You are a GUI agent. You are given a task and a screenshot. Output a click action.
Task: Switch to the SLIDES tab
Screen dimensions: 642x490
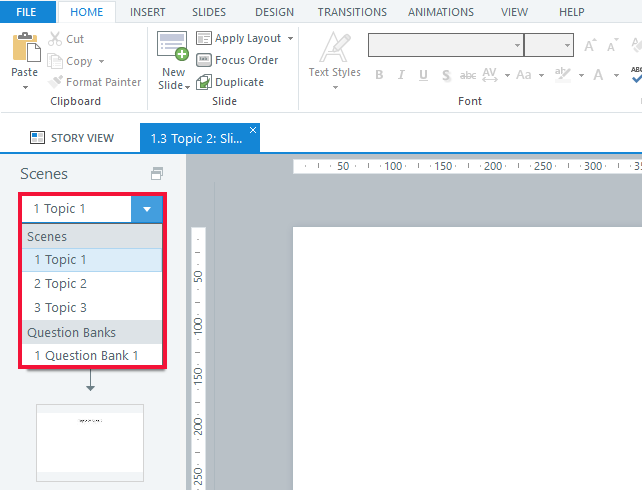pyautogui.click(x=209, y=12)
